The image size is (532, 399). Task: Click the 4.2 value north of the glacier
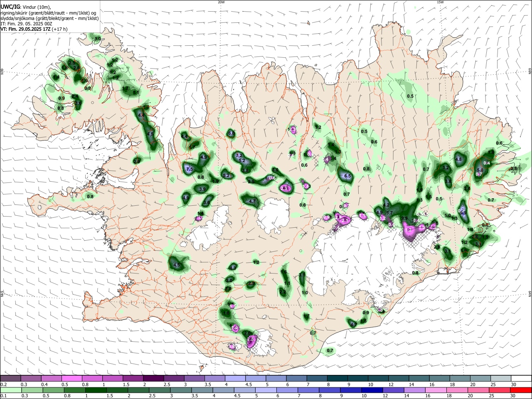click(x=386, y=205)
